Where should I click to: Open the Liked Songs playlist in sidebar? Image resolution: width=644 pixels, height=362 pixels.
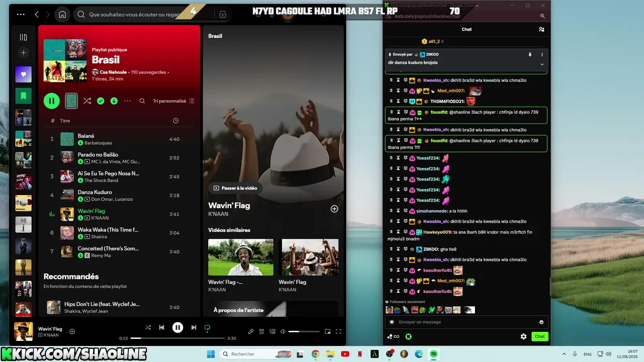coord(23,74)
